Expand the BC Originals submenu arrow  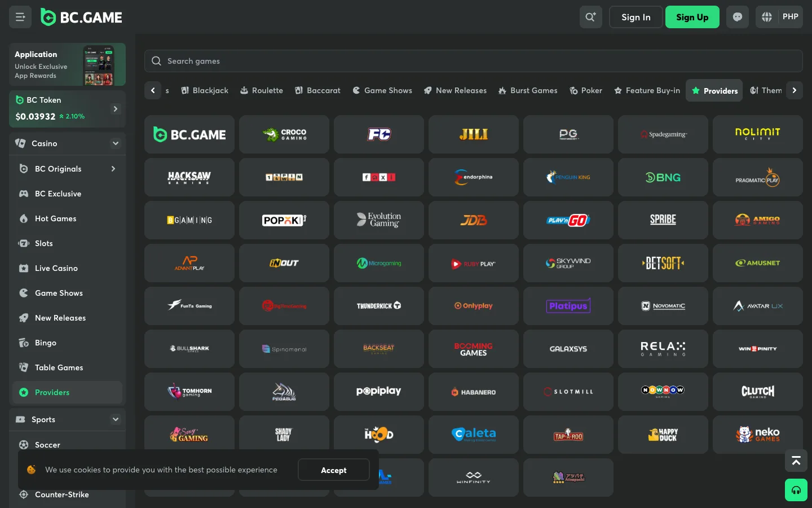pyautogui.click(x=113, y=169)
